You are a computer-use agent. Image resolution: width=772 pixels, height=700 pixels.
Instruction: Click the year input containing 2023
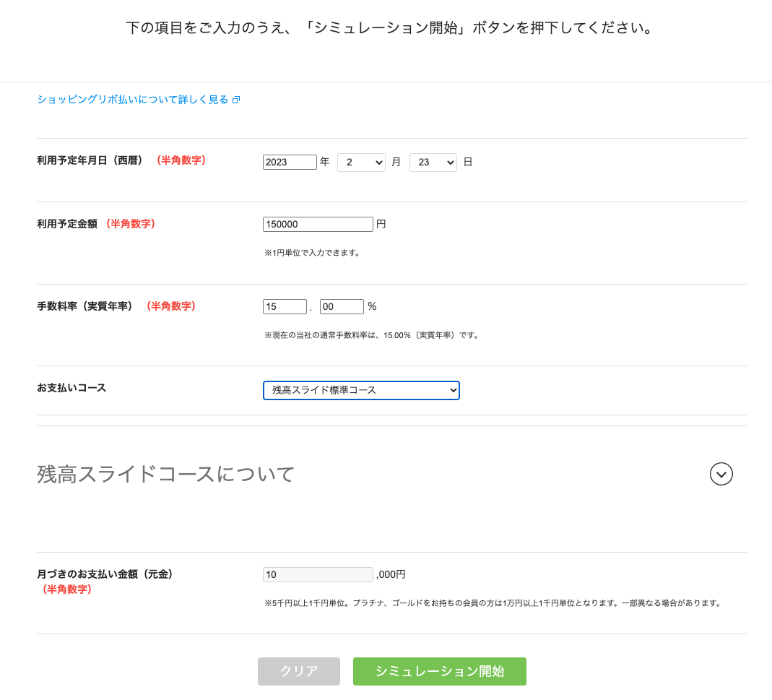[x=290, y=162]
